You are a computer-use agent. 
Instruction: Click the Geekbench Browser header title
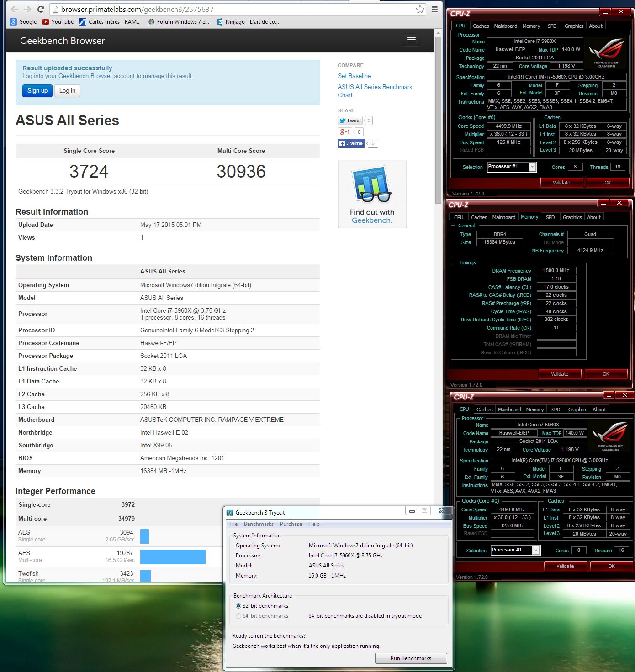pyautogui.click(x=62, y=41)
